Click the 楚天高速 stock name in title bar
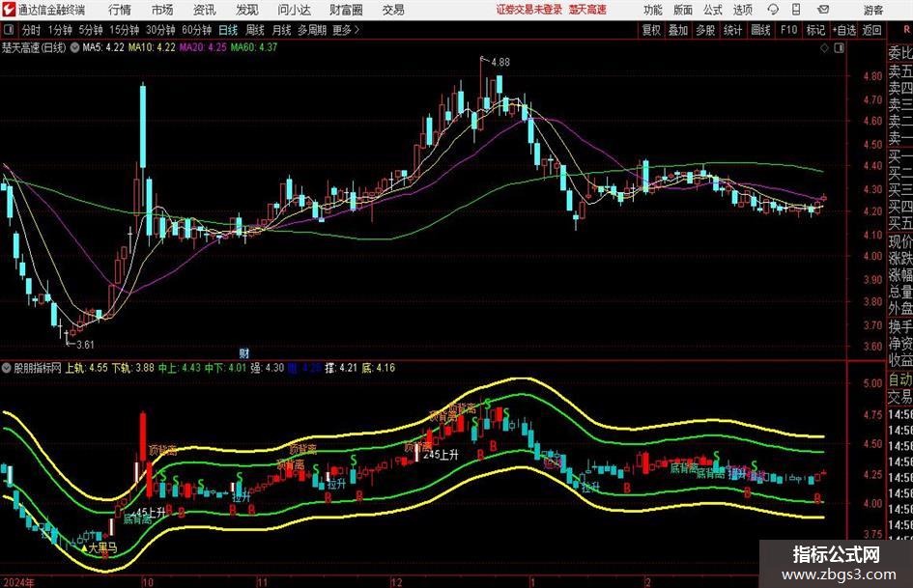The width and height of the screenshot is (913, 588). tap(587, 10)
